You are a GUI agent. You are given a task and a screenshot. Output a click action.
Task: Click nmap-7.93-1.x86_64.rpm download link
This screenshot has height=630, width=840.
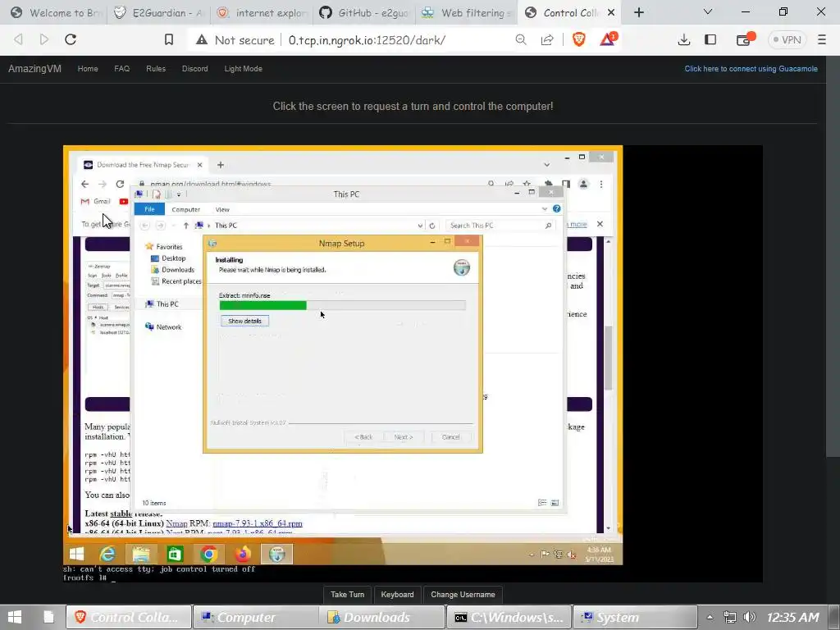258,523
